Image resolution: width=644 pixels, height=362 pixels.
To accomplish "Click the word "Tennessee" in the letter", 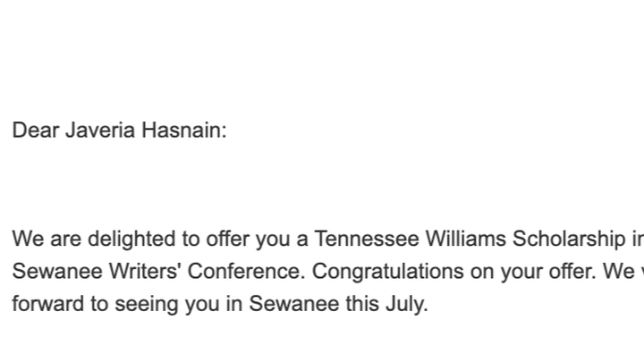I will [x=367, y=239].
